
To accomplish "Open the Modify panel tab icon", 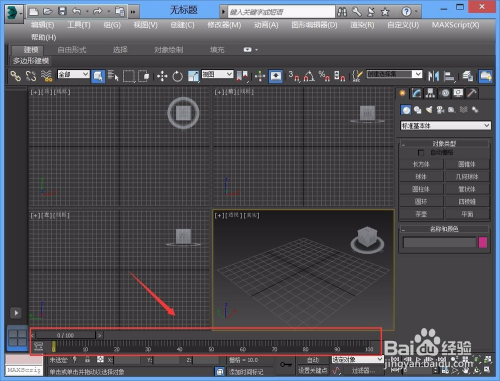I will (416, 93).
